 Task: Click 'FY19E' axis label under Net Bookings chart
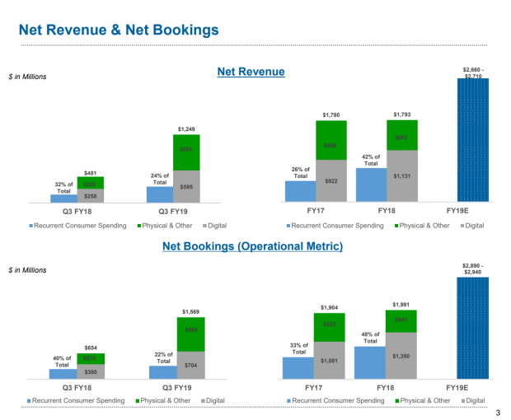coord(457,388)
